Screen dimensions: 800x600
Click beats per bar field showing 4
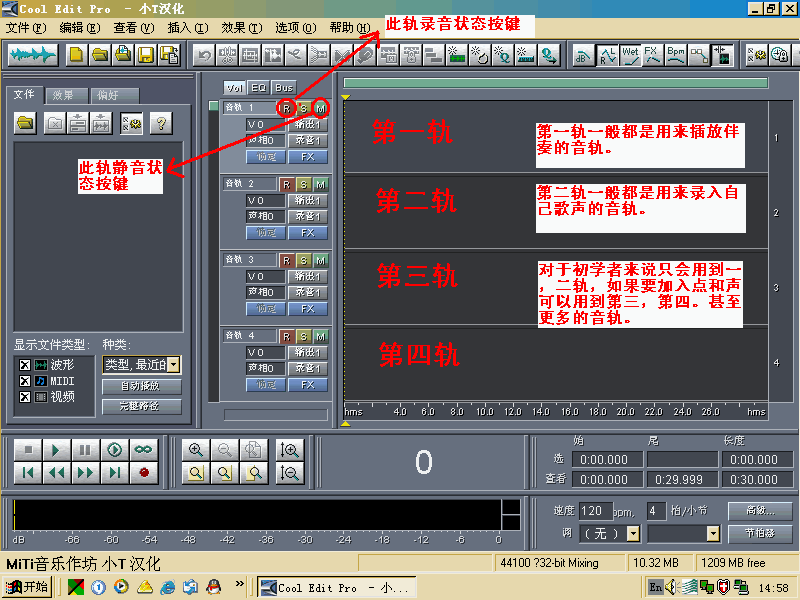pos(656,511)
